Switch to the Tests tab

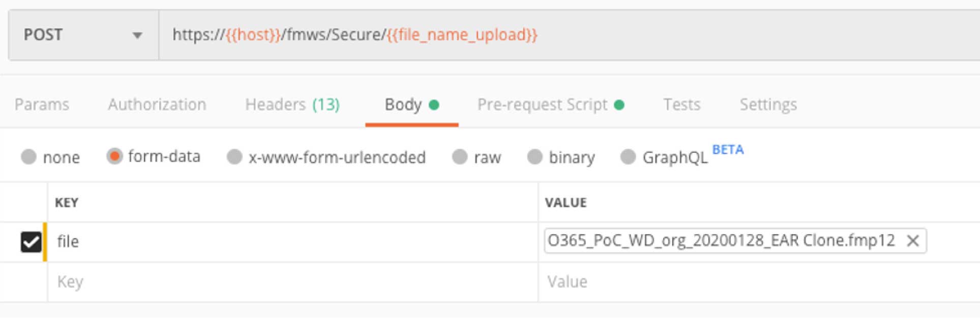(x=681, y=105)
